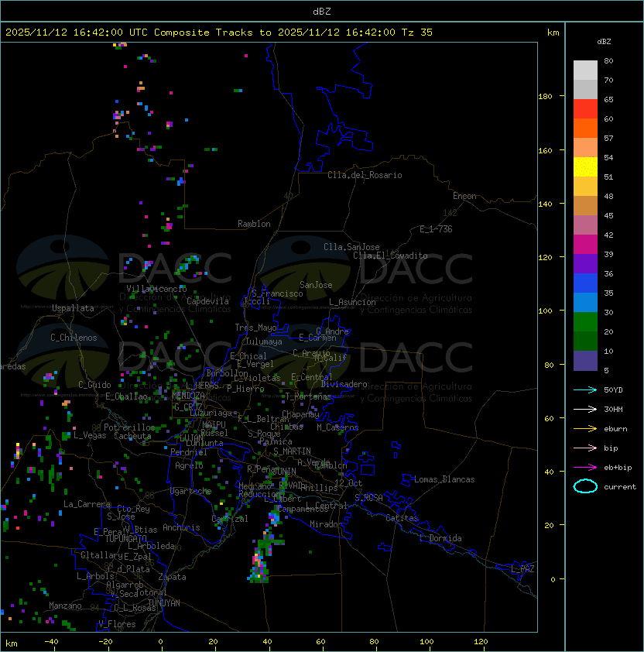The image size is (644, 652).
Task: Click the pink bip arrow legend icon
Action: coord(585,448)
